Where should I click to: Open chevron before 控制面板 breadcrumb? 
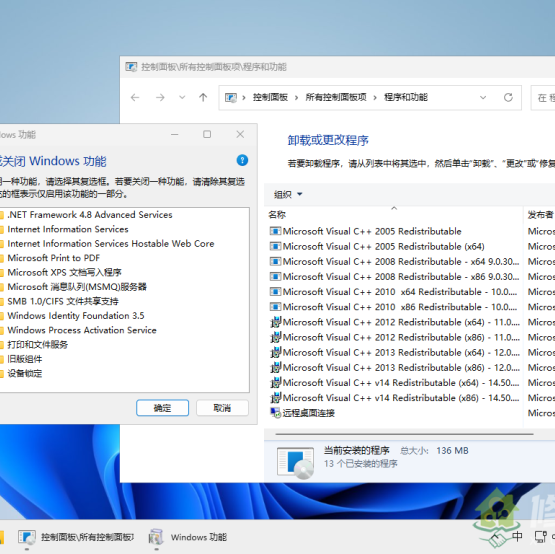coord(244,97)
